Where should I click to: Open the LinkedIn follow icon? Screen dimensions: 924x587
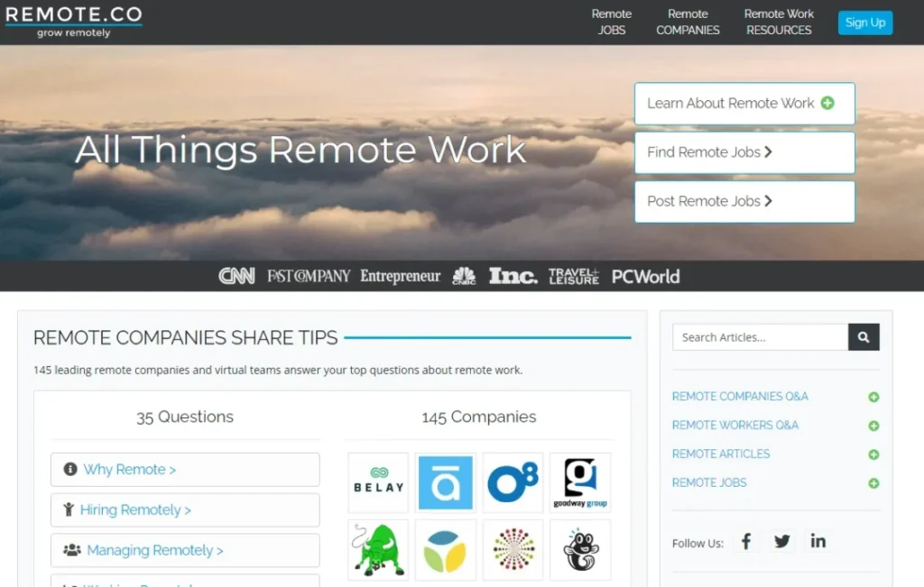coord(818,541)
